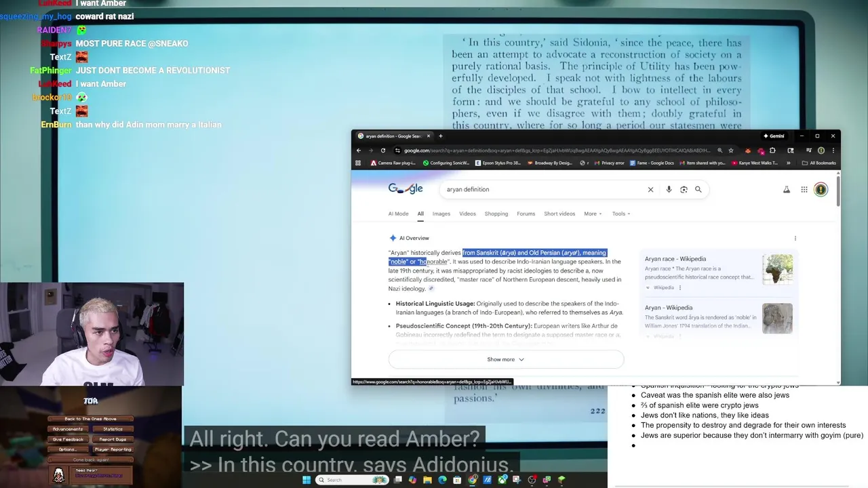Screen dimensions: 868x488
Task: Open Chrome extensions puzzle icon
Action: [772, 150]
